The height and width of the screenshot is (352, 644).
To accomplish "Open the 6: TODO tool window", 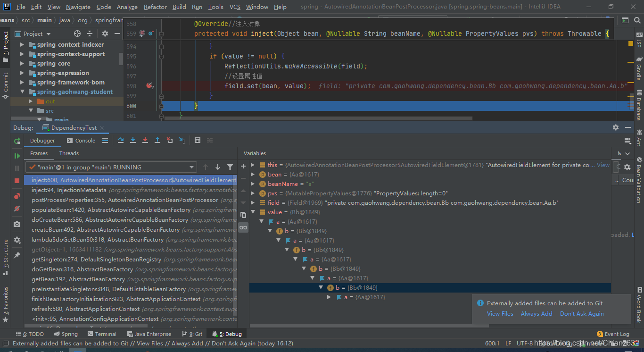I will point(29,334).
